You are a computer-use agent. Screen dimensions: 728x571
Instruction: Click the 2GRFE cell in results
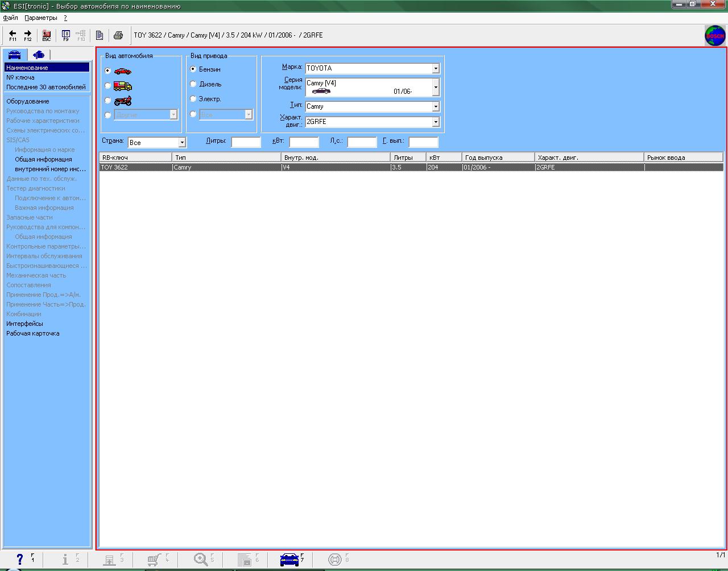tap(590, 167)
